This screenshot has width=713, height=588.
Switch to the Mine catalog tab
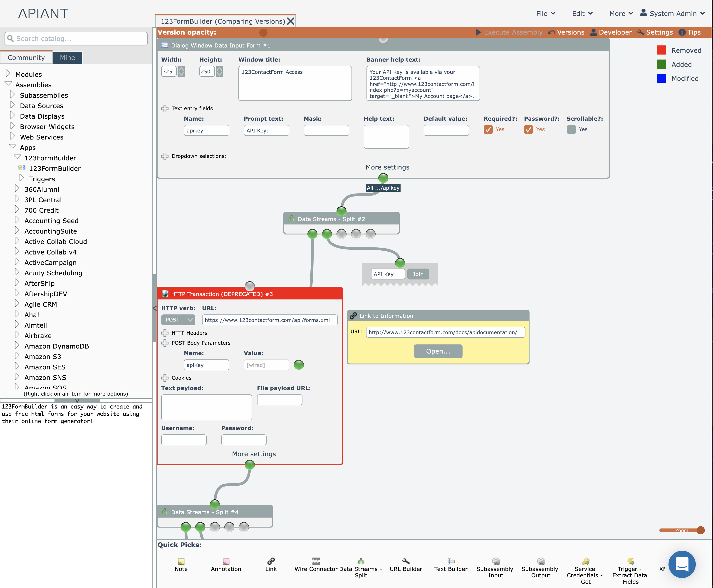tap(67, 57)
